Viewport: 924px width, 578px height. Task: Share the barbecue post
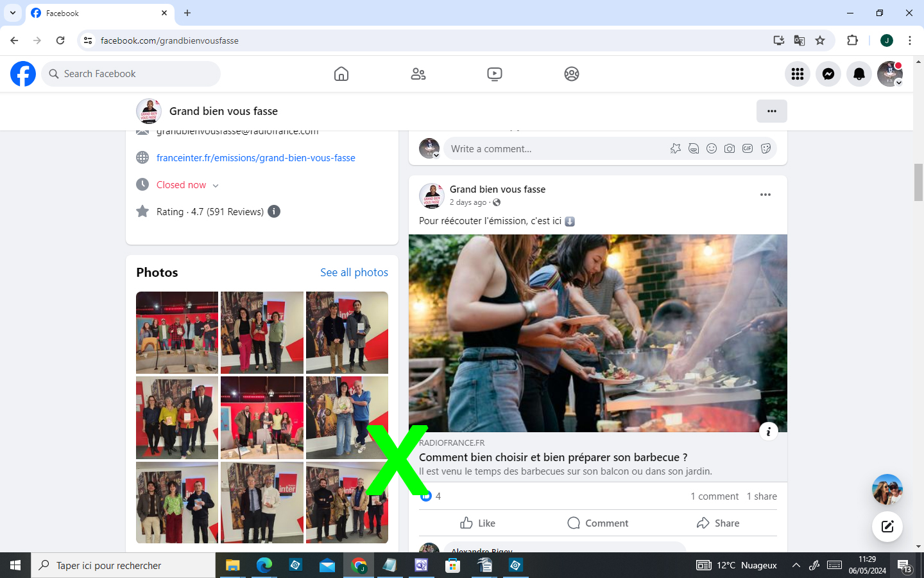718,523
